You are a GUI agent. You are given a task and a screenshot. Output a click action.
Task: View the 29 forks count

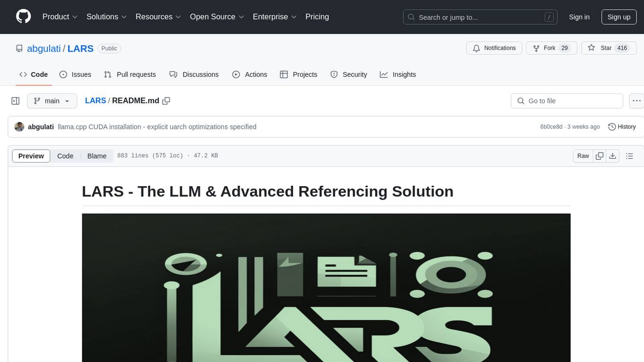(x=564, y=48)
